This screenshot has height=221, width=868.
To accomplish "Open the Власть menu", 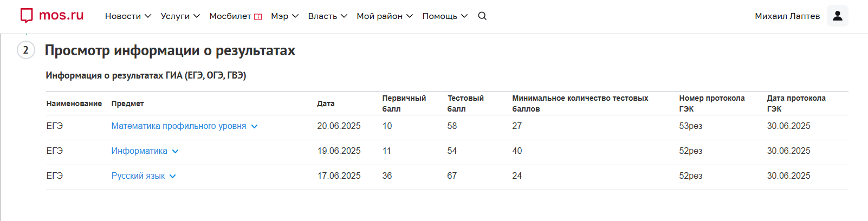I will 328,16.
